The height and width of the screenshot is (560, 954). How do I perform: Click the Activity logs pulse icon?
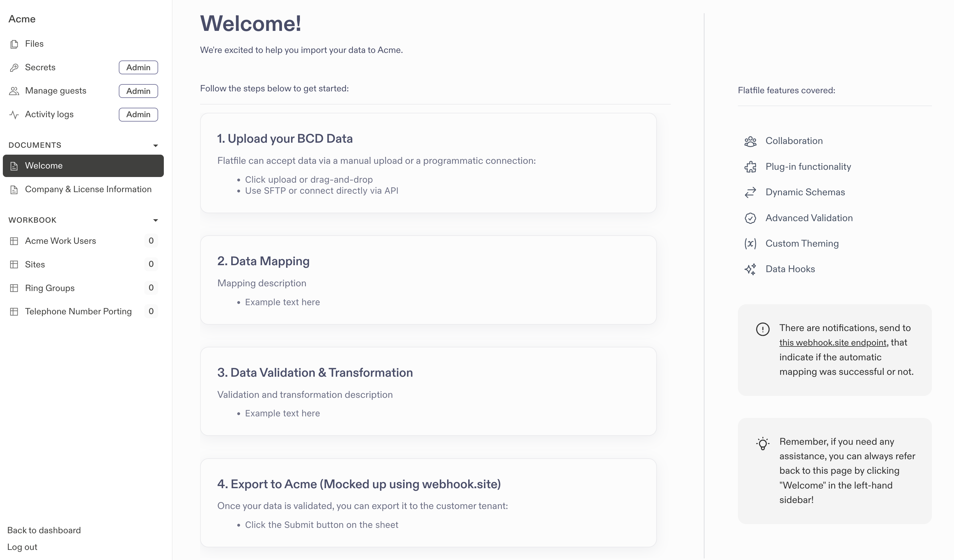pyautogui.click(x=14, y=115)
